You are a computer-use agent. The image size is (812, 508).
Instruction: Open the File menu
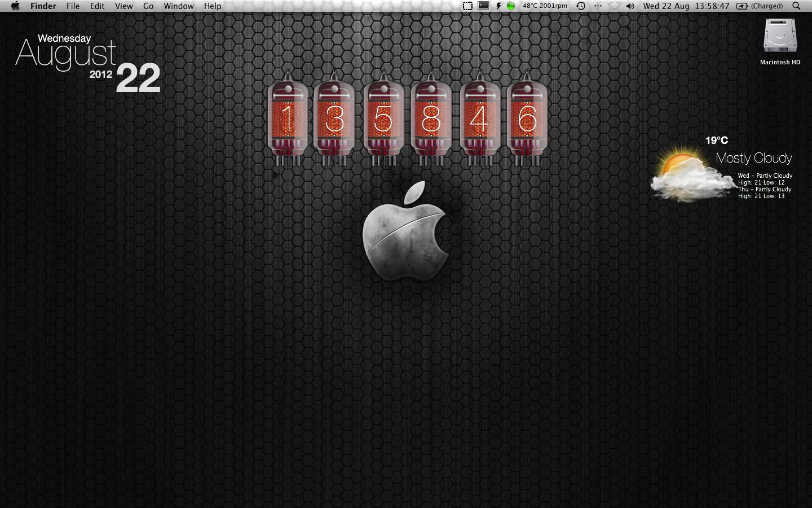(x=73, y=6)
